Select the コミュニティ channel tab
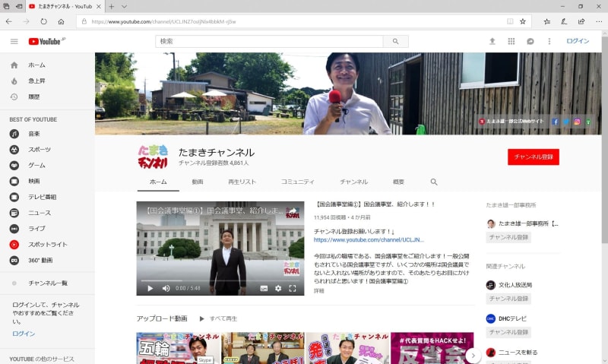The height and width of the screenshot is (364, 608). [x=297, y=182]
